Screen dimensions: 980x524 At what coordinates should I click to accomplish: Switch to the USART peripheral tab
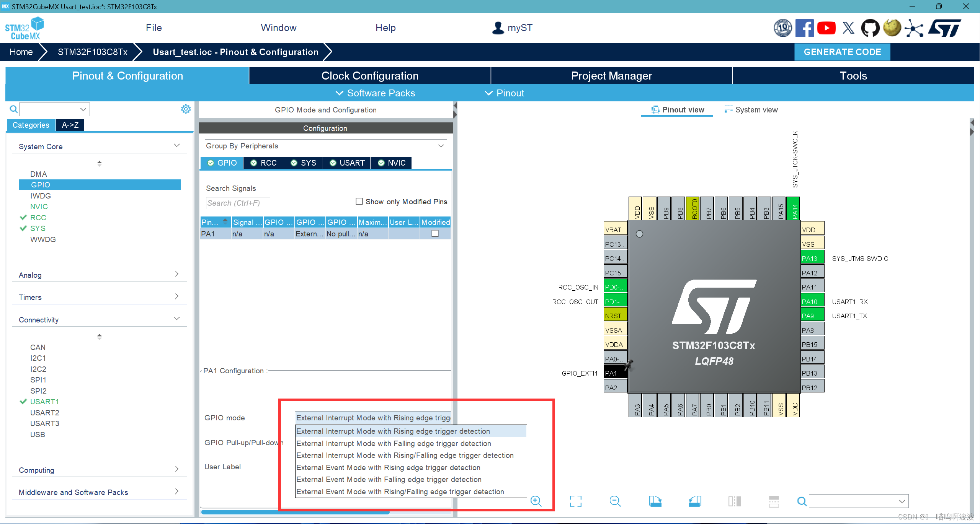pyautogui.click(x=347, y=163)
